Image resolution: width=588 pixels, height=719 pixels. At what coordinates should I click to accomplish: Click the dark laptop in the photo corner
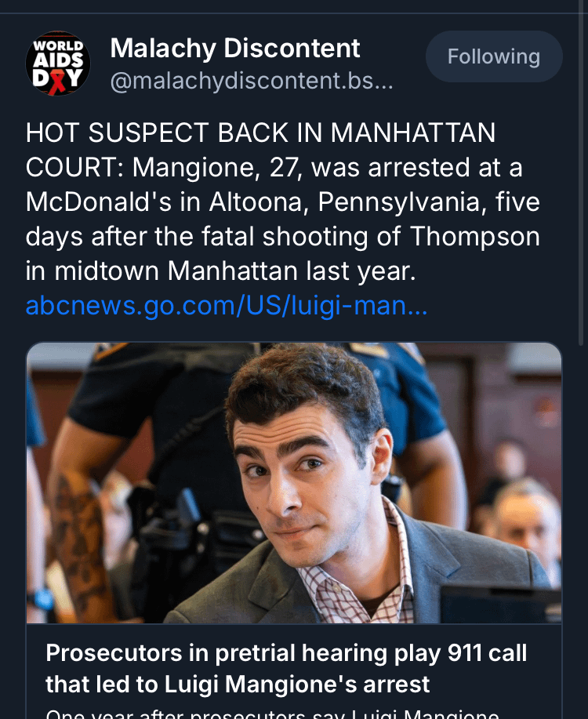click(501, 604)
